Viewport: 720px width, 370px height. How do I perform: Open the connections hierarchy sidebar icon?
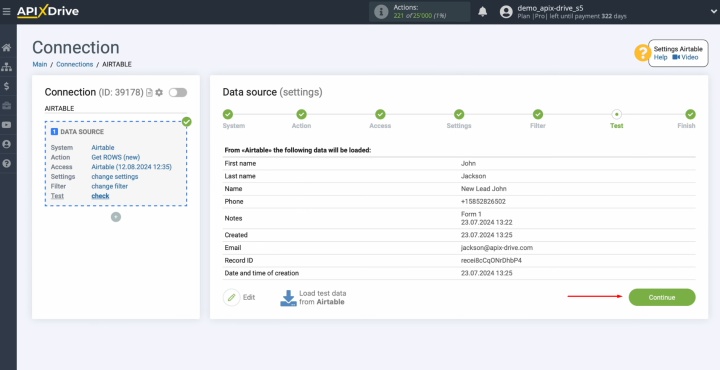pyautogui.click(x=6, y=67)
